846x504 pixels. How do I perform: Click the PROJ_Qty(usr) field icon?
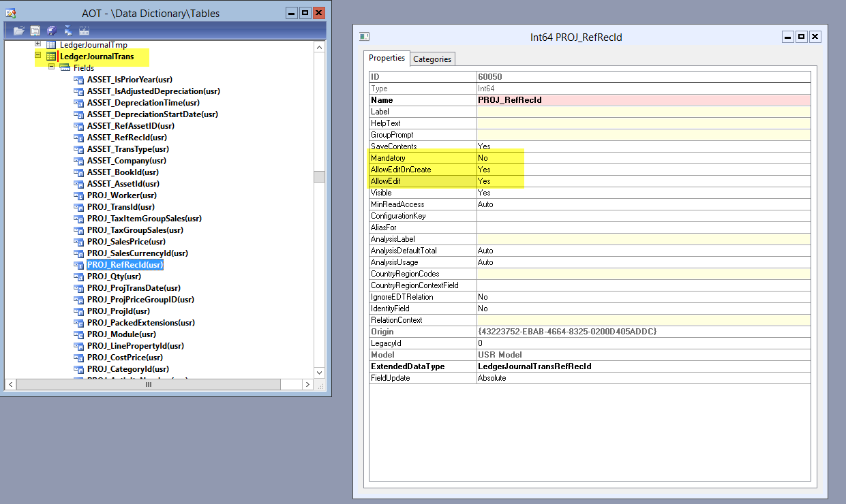78,277
